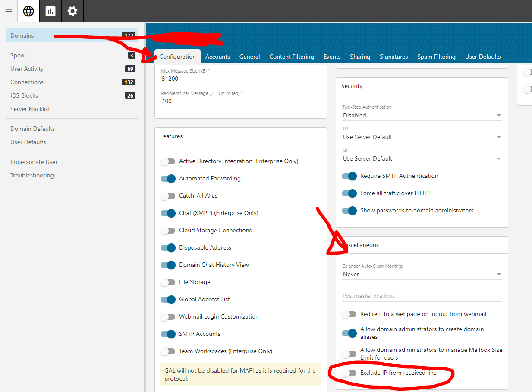
Task: Enable Catch-All Alias switch
Action: click(168, 196)
